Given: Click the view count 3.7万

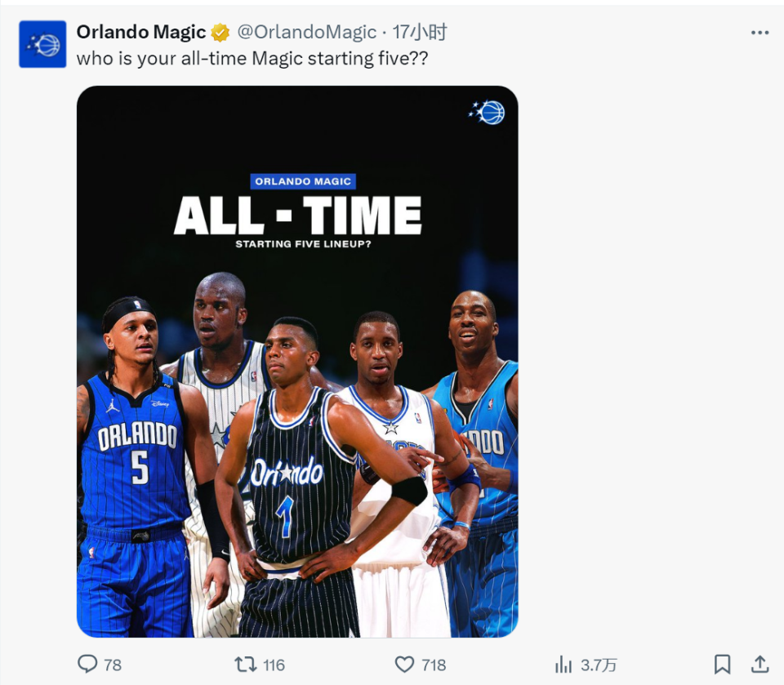Looking at the screenshot, I should [599, 665].
